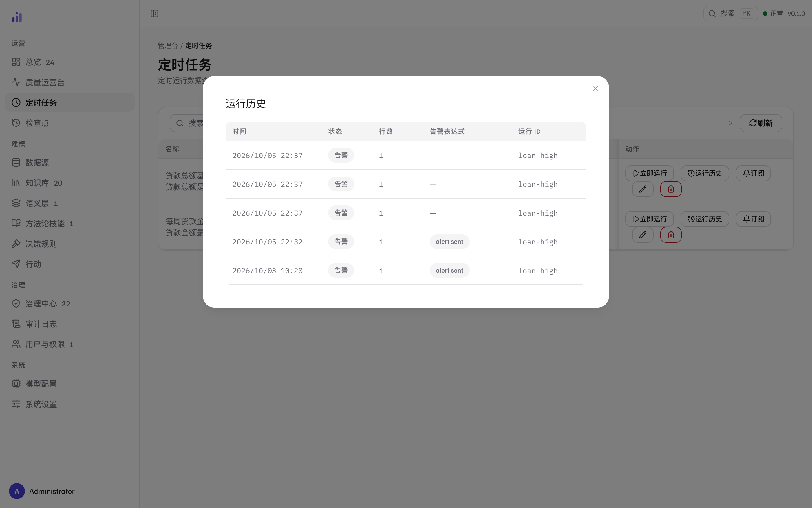Click '2026/10/03 10:28' time cell

tap(267, 271)
